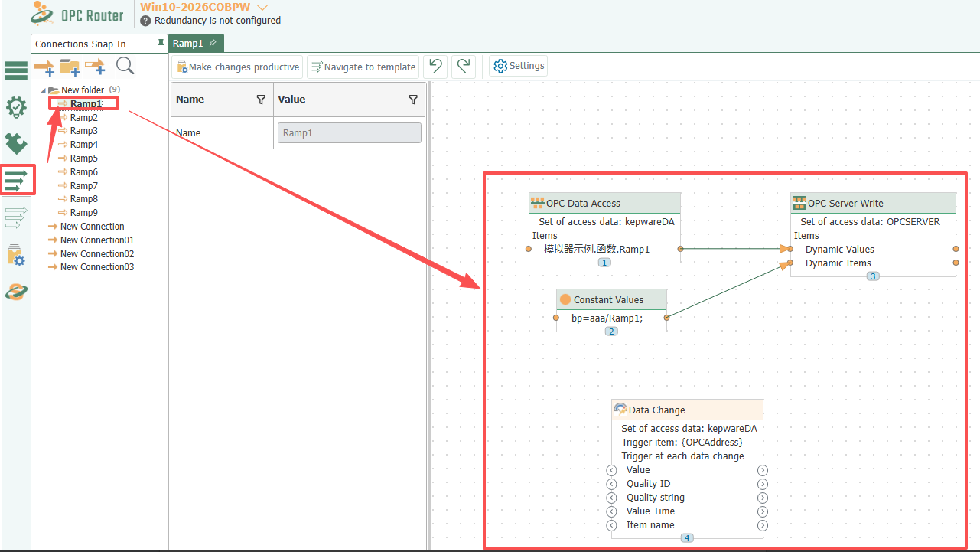Viewport: 980px width, 552px height.
Task: Open search in Connections-Snap-In
Action: [x=125, y=67]
